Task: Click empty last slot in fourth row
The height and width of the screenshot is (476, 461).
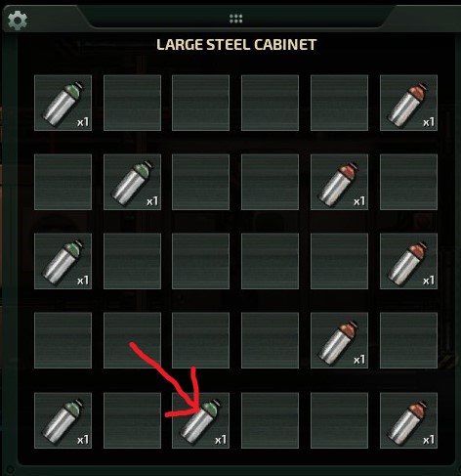Action: 408,341
